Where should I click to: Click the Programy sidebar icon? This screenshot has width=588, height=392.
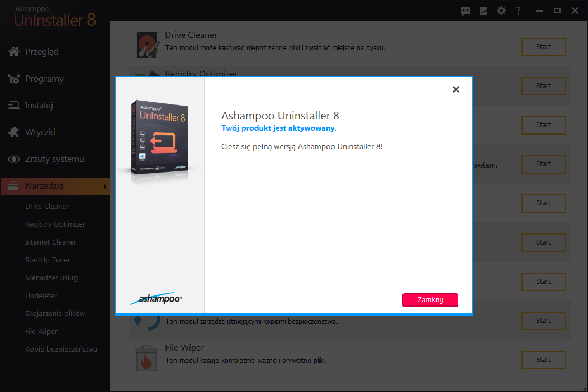pos(14,79)
